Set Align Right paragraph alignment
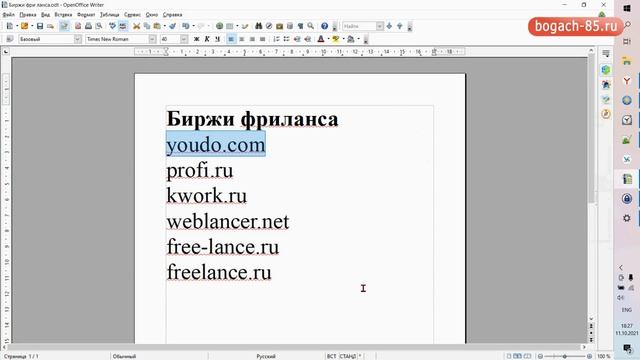The width and height of the screenshot is (640, 360). coord(252,39)
